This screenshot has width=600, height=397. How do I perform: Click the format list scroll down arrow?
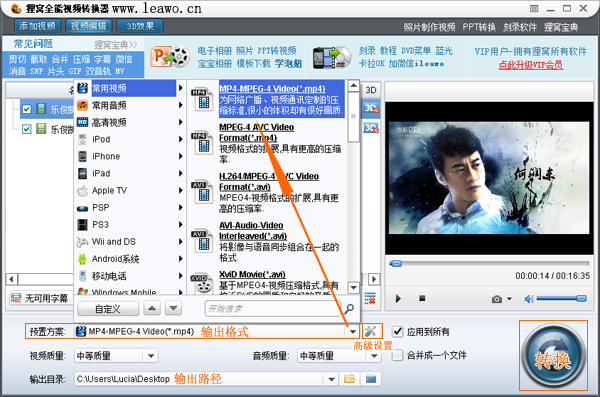tap(354, 287)
